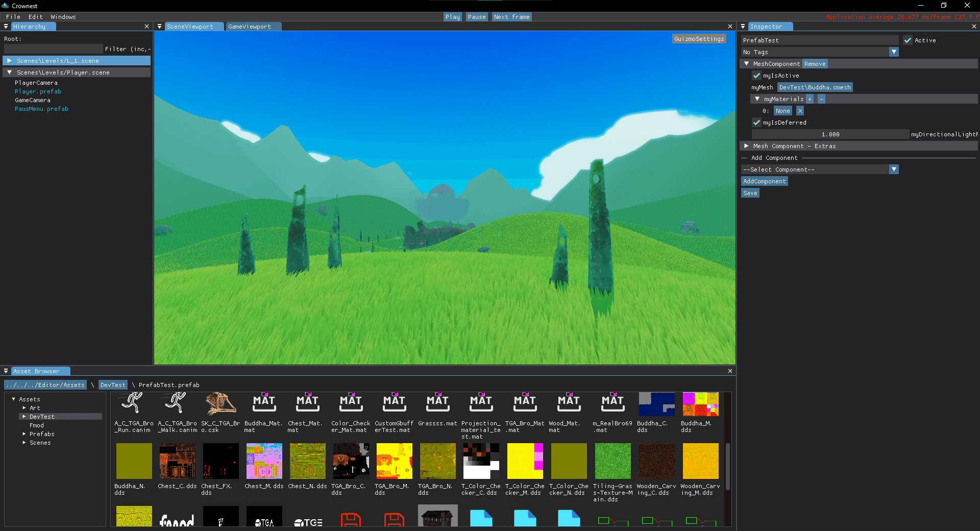Click the SK_C_TGA_Bro.csk skeleton icon
The height and width of the screenshot is (531, 980).
pyautogui.click(x=220, y=403)
